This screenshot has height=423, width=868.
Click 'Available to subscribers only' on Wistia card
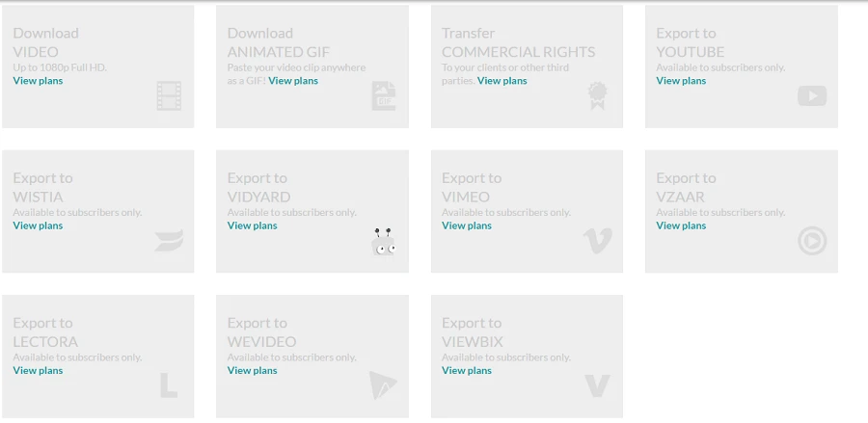coord(77,212)
